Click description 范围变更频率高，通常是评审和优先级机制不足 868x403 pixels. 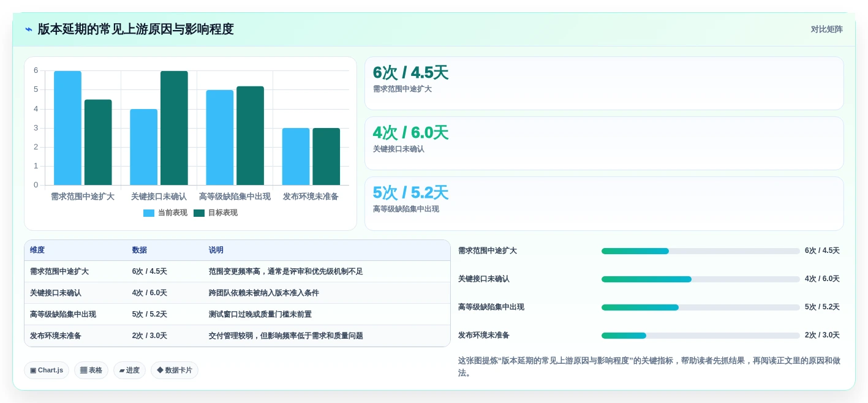pyautogui.click(x=286, y=271)
